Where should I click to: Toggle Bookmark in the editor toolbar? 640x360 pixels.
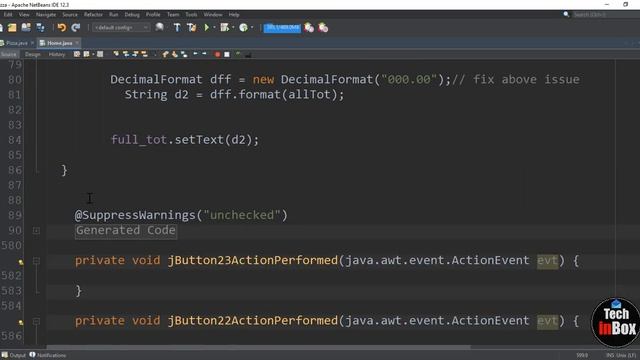pos(184,54)
